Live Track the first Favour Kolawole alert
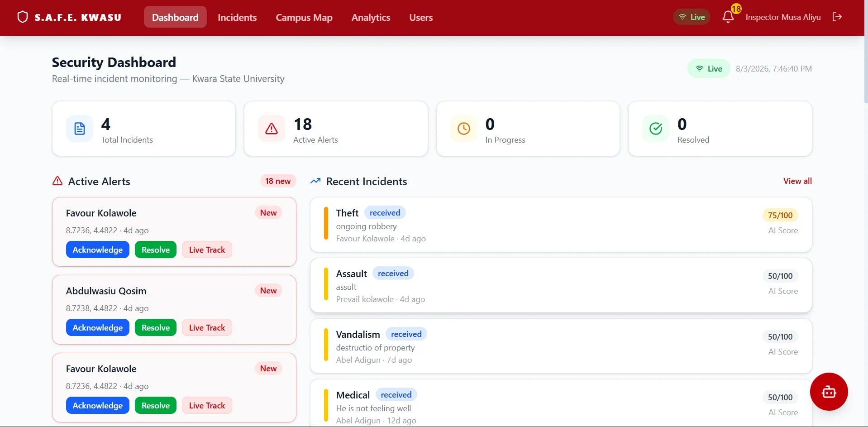 tap(207, 249)
